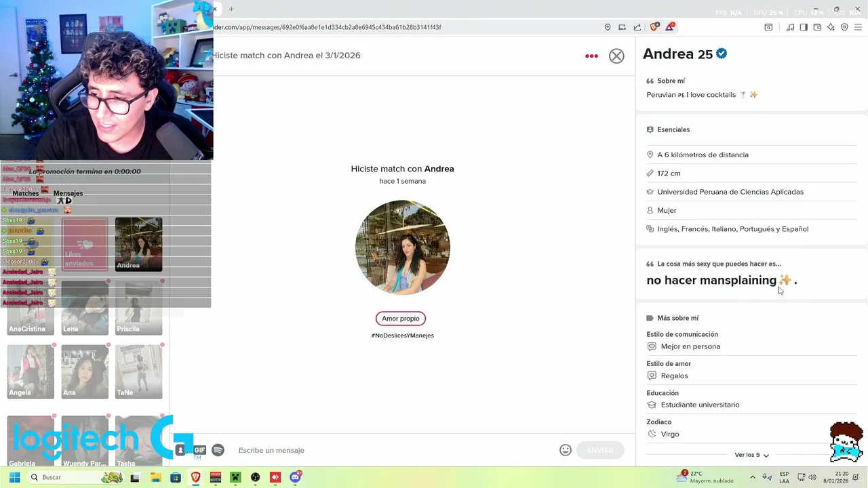Image resolution: width=868 pixels, height=488 pixels.
Task: Open Discord from the taskbar
Action: coord(295,477)
